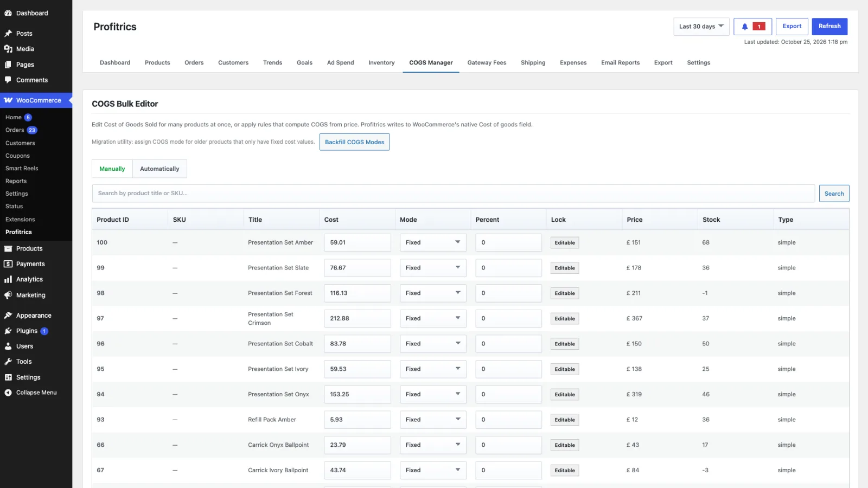This screenshot has height=488, width=868.
Task: Open Comments bubble icon
Action: click(8, 80)
